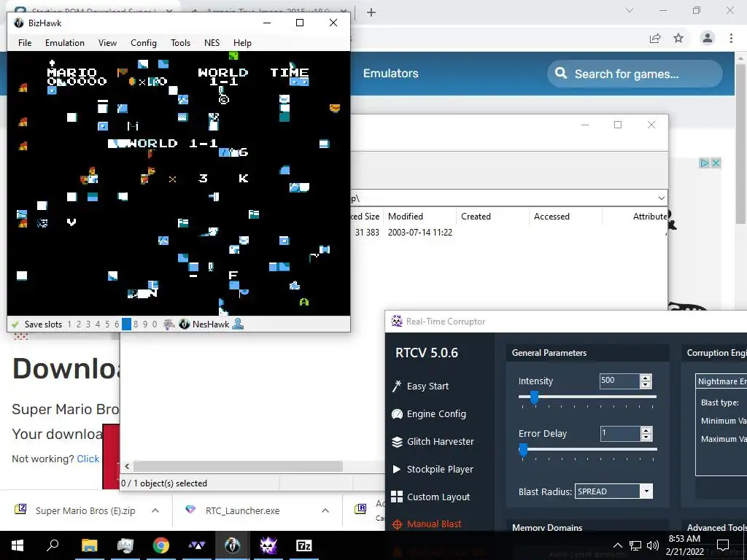Show hidden system tray icons
The height and width of the screenshot is (560, 747).
(617, 545)
